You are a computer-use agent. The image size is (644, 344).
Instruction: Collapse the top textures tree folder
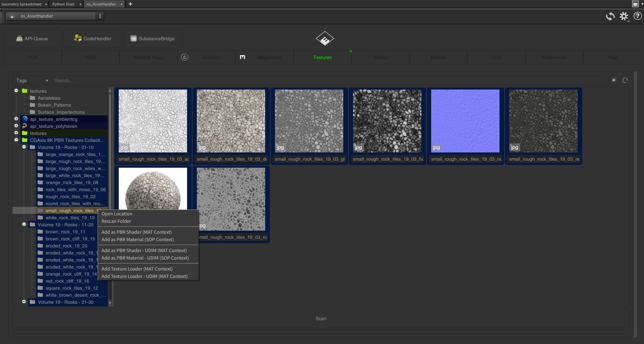16,91
